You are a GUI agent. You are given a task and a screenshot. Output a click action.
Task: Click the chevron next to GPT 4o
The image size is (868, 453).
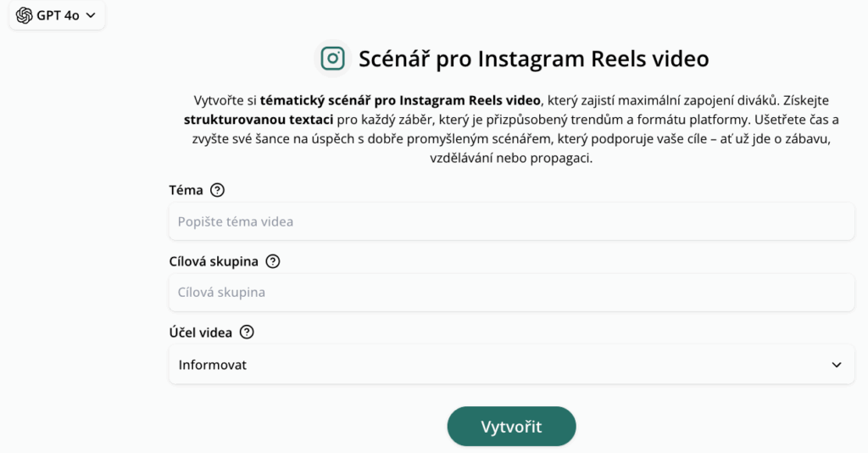pyautogui.click(x=91, y=15)
